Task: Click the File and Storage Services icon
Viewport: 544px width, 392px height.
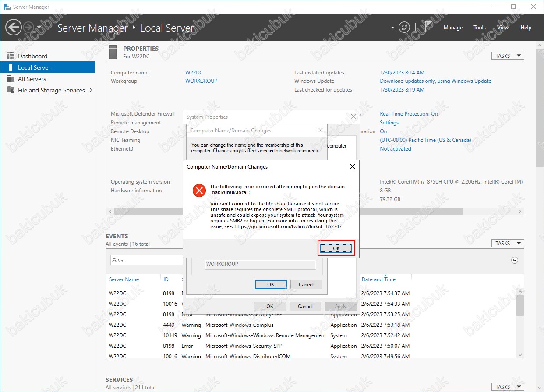Action: 11,90
